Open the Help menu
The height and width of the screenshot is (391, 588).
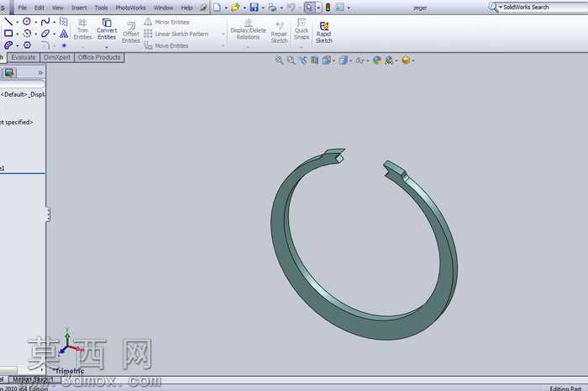186,8
